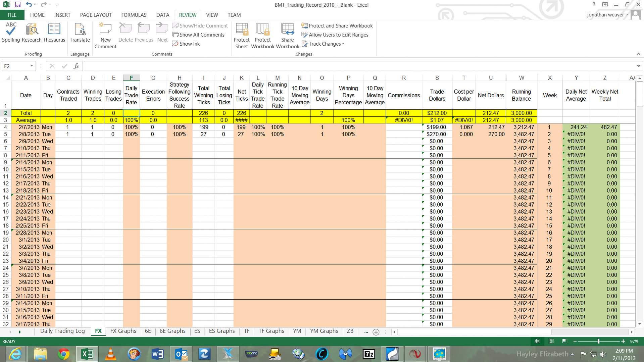Toggle Show/Hide Comment
Viewport: 644px width, 362px height.
[x=200, y=25]
